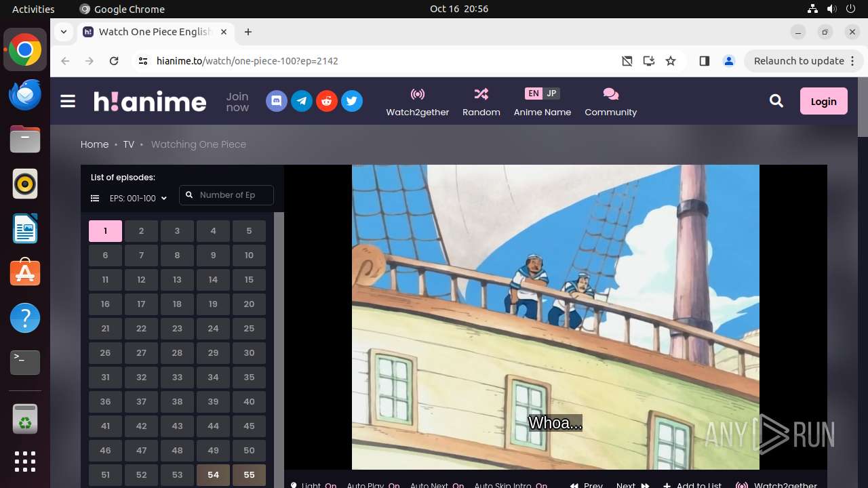Select episode 18

[x=177, y=304]
